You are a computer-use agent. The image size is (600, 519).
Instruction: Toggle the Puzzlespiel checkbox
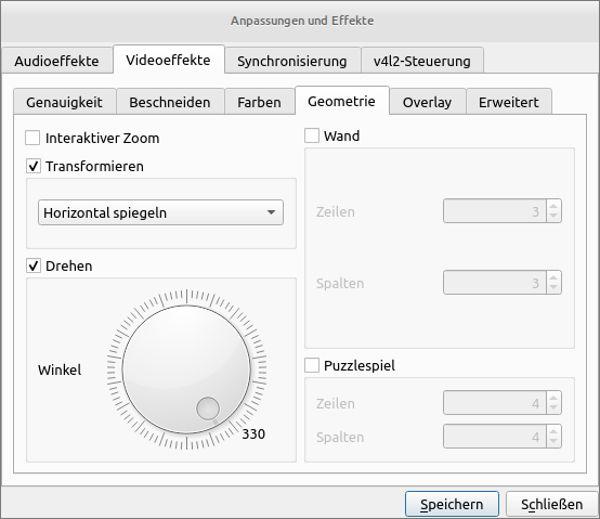click(312, 365)
